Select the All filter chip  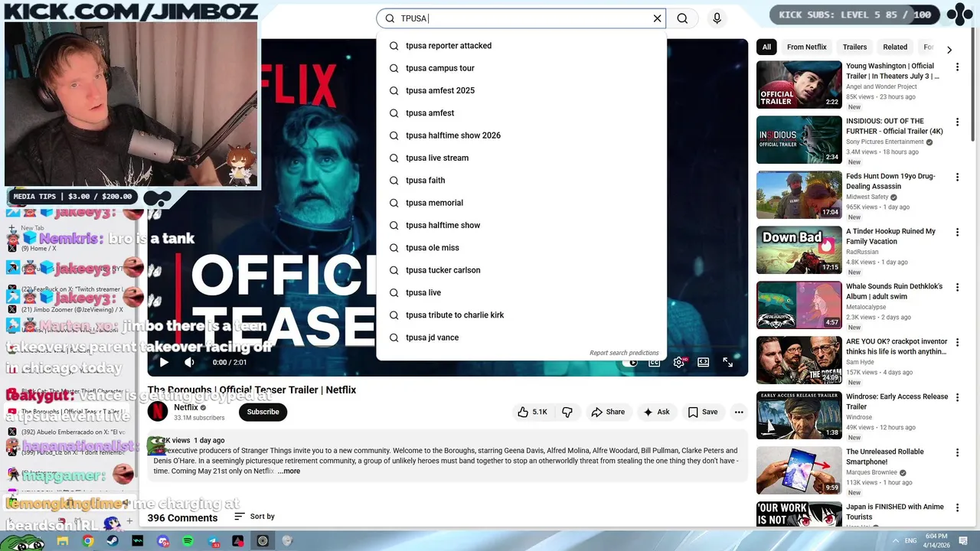766,47
